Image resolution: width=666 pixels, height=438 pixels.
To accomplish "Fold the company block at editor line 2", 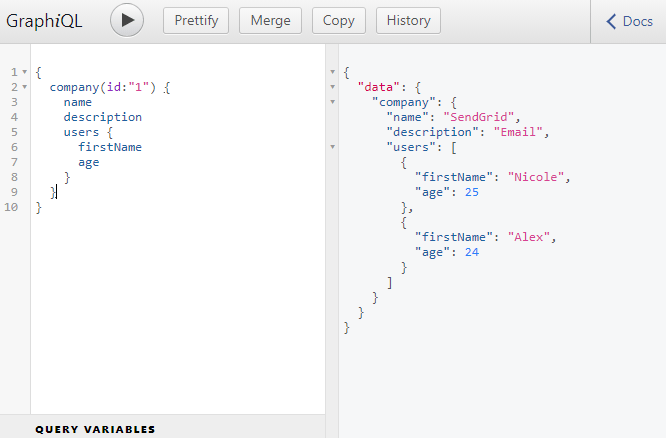I will (x=24, y=88).
